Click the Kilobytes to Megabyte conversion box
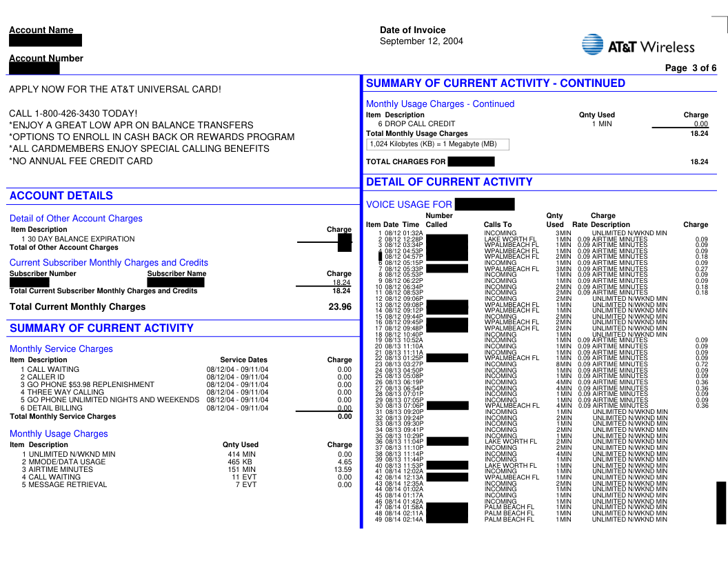The image size is (728, 563). [x=438, y=144]
